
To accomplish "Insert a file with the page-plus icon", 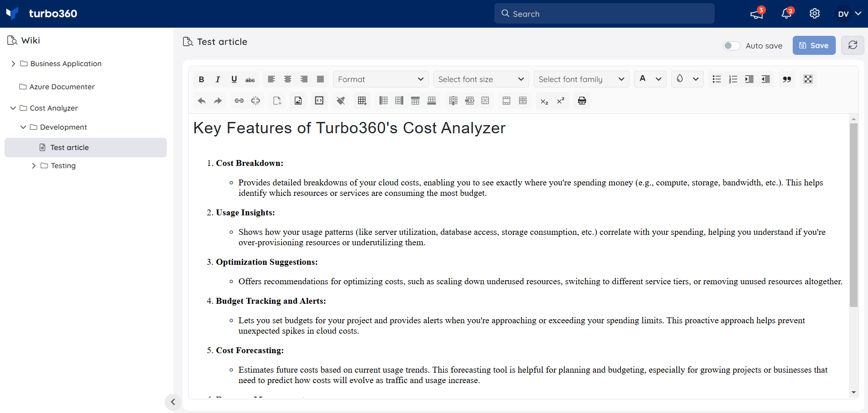I will coord(277,101).
